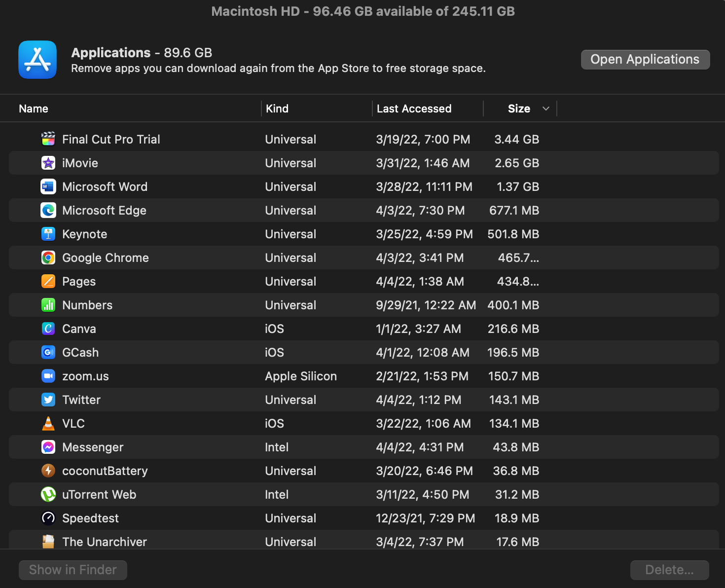725x588 pixels.
Task: Choose the 'Microsoft Edge' name text
Action: click(104, 211)
